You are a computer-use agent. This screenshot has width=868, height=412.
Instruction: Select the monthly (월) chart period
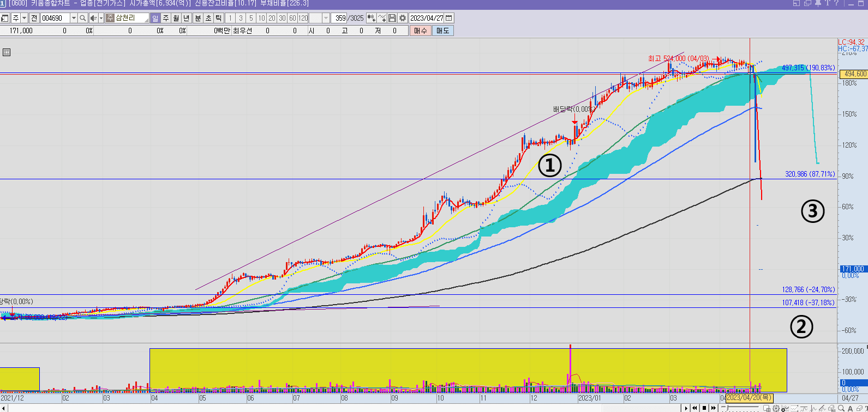[x=176, y=18]
